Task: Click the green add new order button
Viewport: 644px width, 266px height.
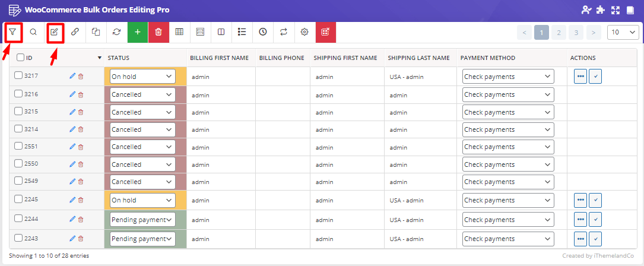Action: 138,32
